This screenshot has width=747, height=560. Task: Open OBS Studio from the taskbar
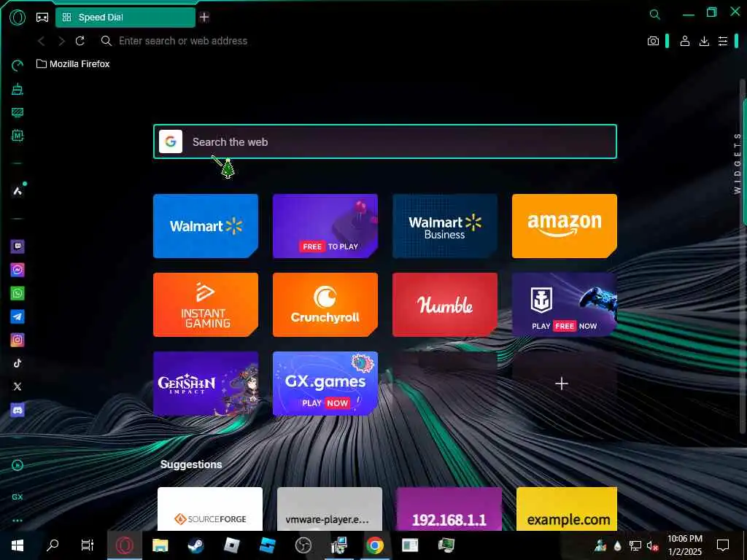point(303,545)
